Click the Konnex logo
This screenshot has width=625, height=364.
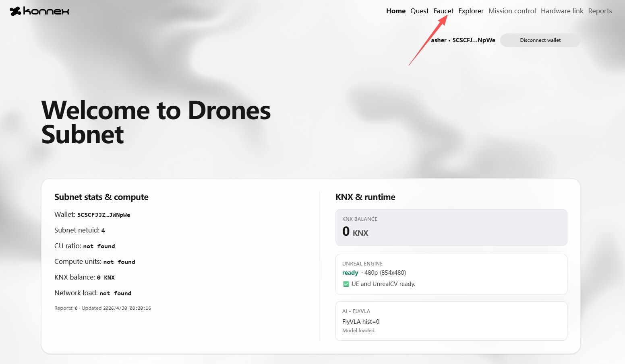tap(39, 11)
